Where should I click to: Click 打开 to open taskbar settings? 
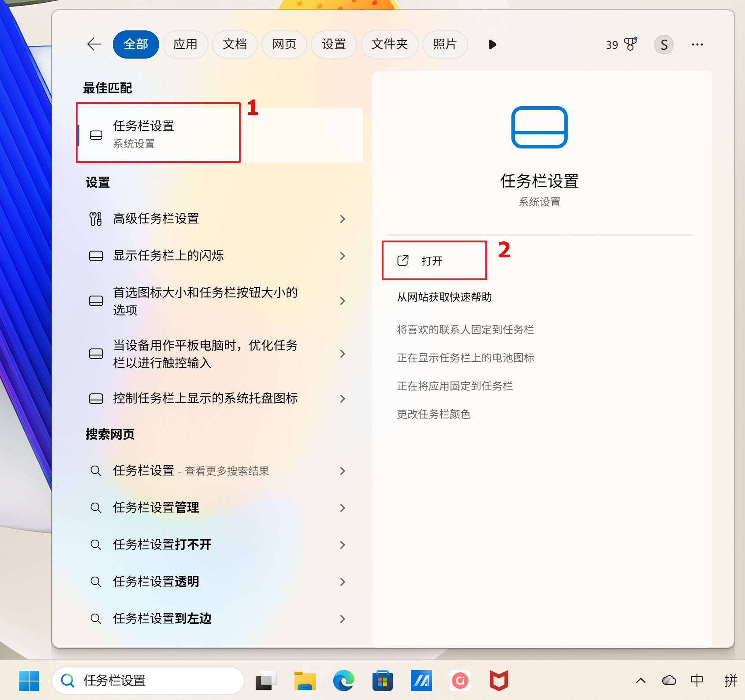432,261
